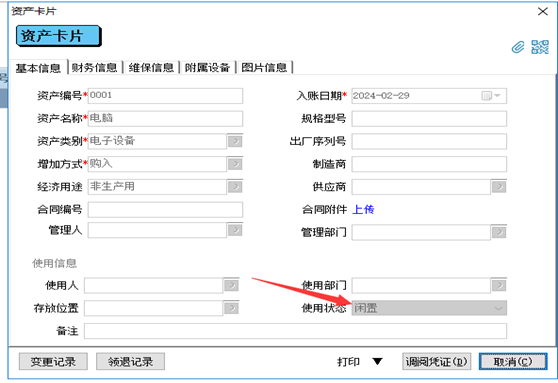Open department lookup for 管理部门

pyautogui.click(x=499, y=232)
